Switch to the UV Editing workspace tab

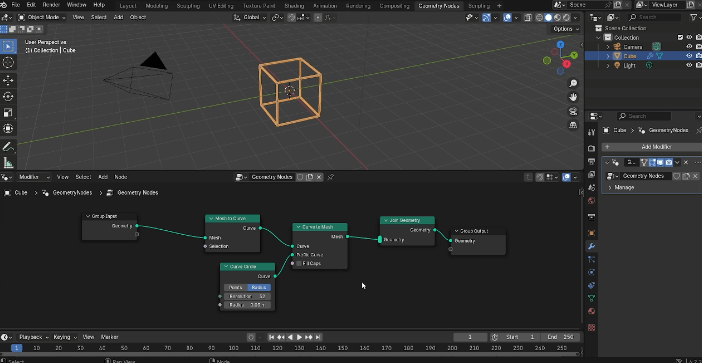221,6
